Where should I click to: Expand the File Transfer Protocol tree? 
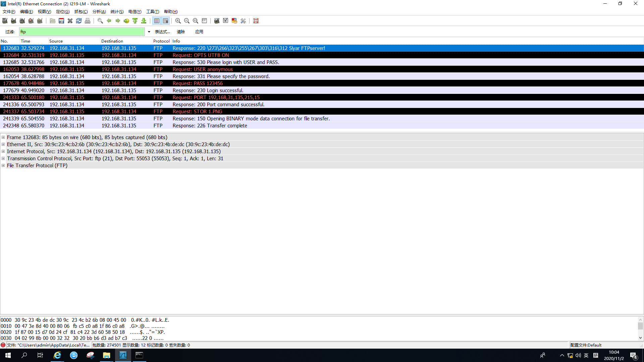point(3,166)
